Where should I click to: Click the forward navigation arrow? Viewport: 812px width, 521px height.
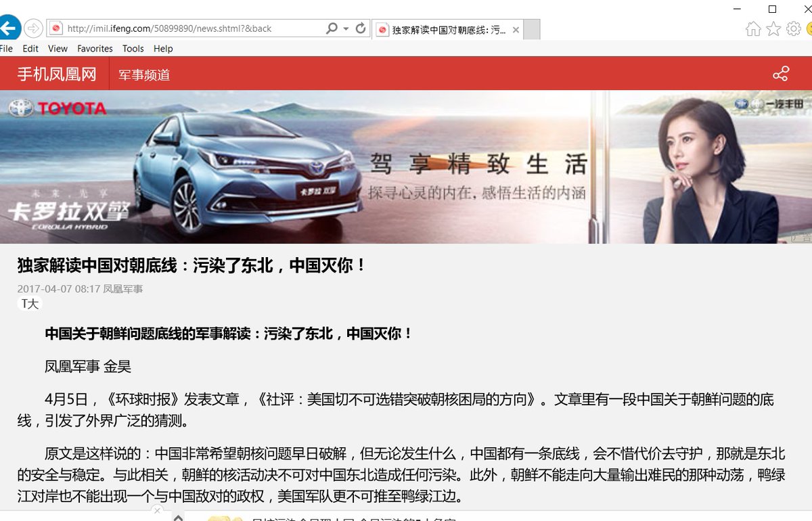pyautogui.click(x=32, y=28)
